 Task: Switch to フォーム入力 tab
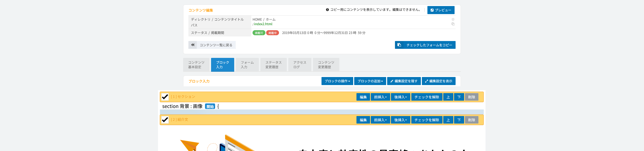[x=247, y=65]
